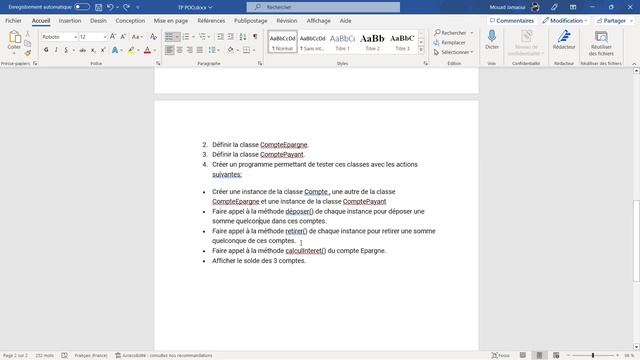
Task: Apply italic formatting
Action: point(56,50)
